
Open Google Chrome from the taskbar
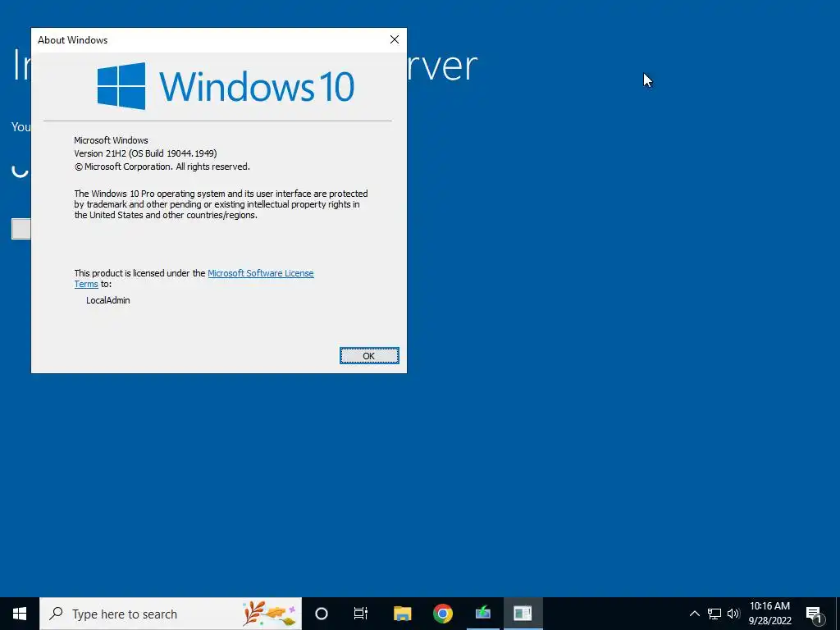pos(443,614)
